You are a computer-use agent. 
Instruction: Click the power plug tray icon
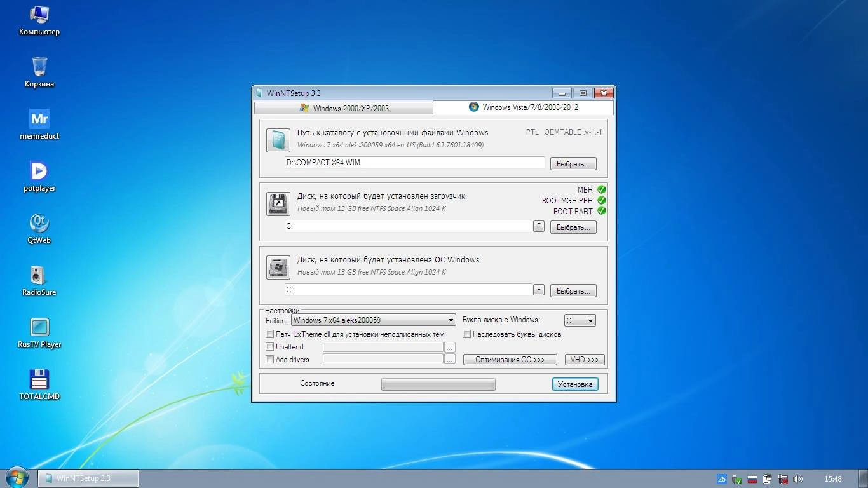[x=768, y=479]
